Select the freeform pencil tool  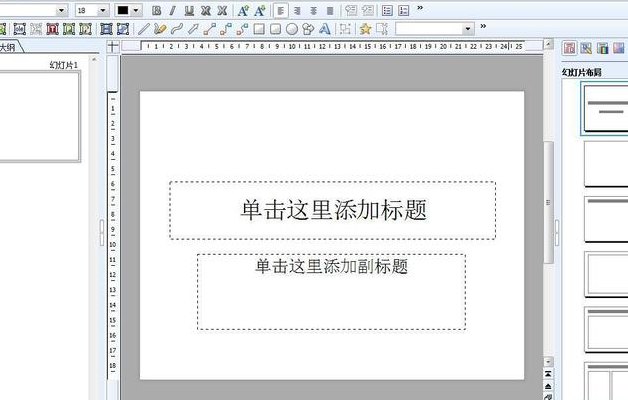pos(160,29)
